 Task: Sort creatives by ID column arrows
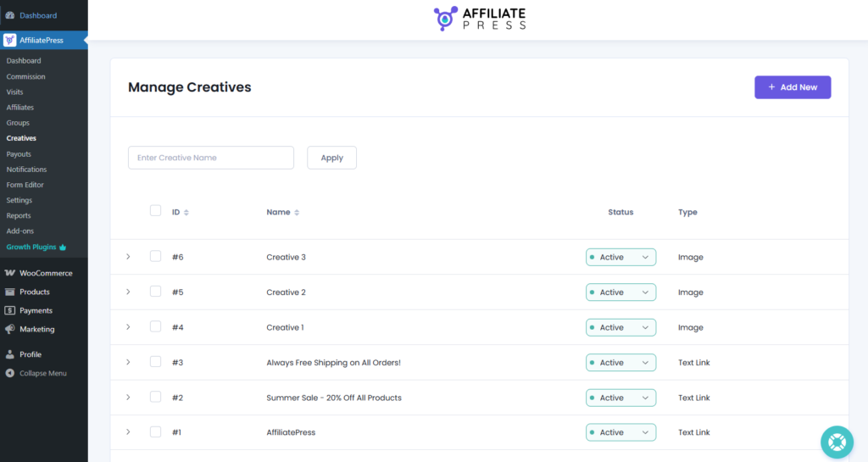(186, 213)
